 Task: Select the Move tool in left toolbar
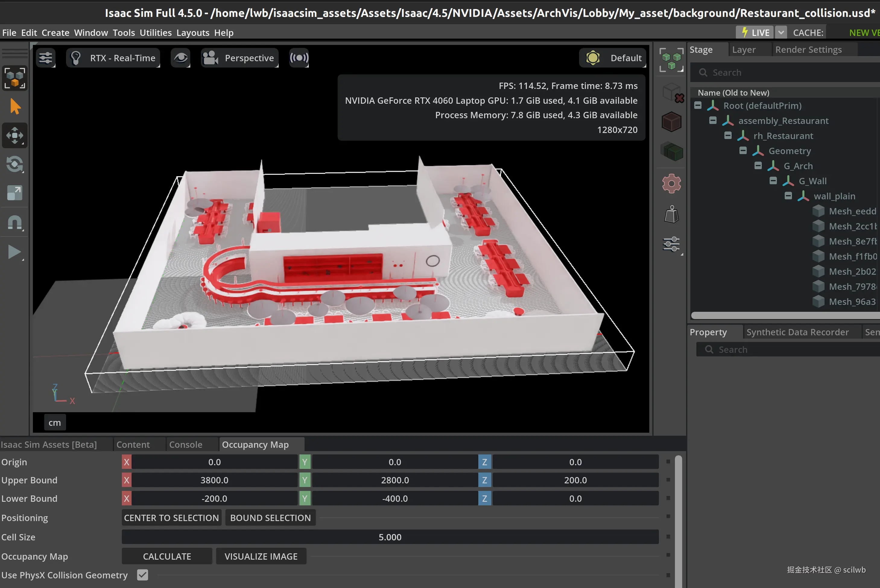click(14, 136)
